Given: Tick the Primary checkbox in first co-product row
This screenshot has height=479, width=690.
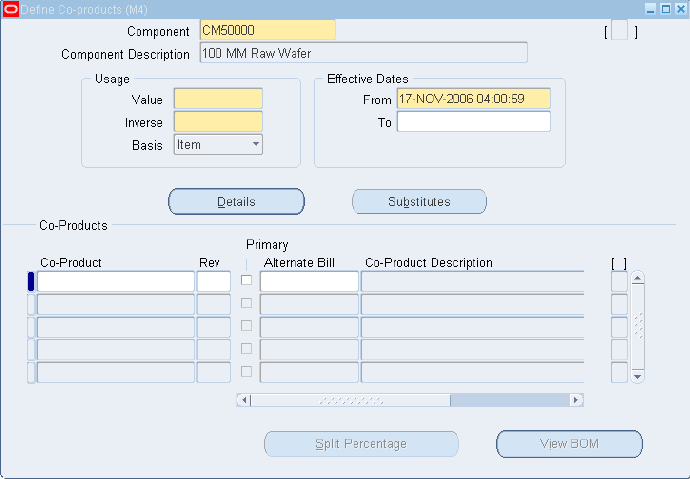Looking at the screenshot, I should (246, 280).
